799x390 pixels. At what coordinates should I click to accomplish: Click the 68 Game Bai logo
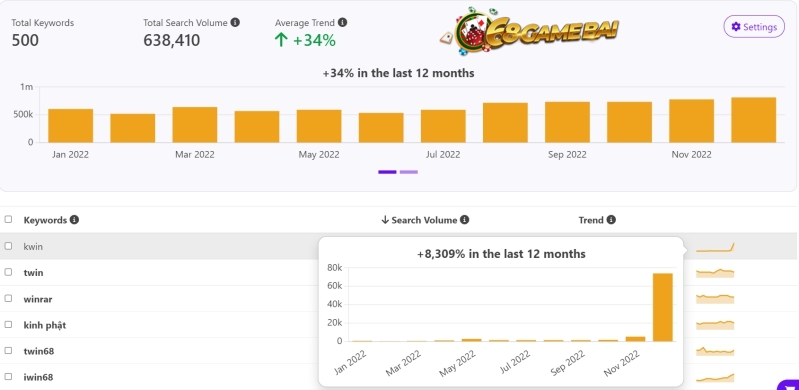[x=529, y=32]
